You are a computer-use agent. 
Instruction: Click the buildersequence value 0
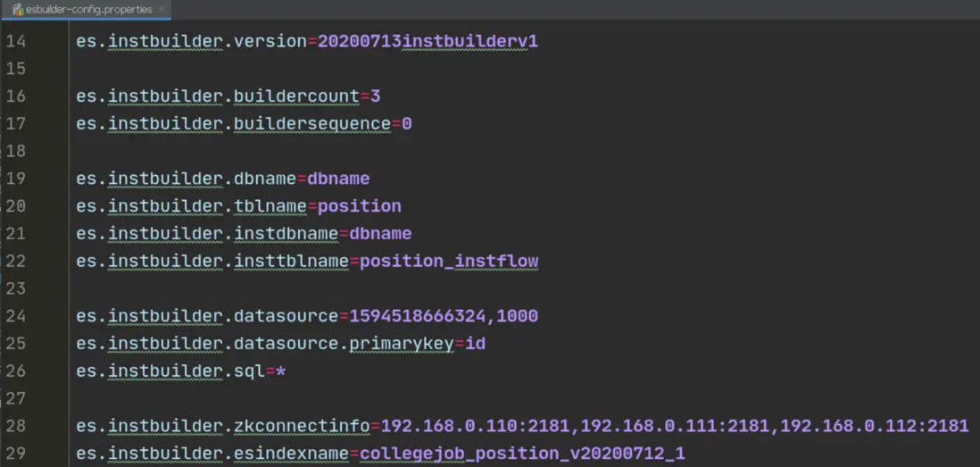407,123
